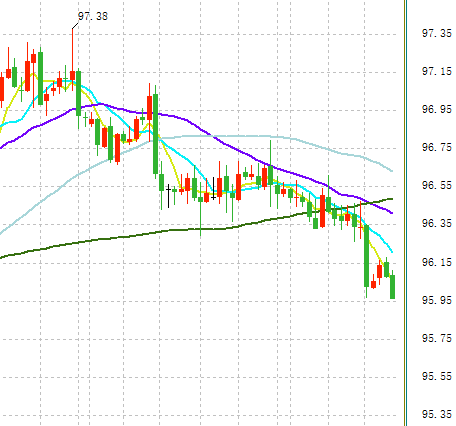Click the 95.55 price axis label

click(x=437, y=376)
